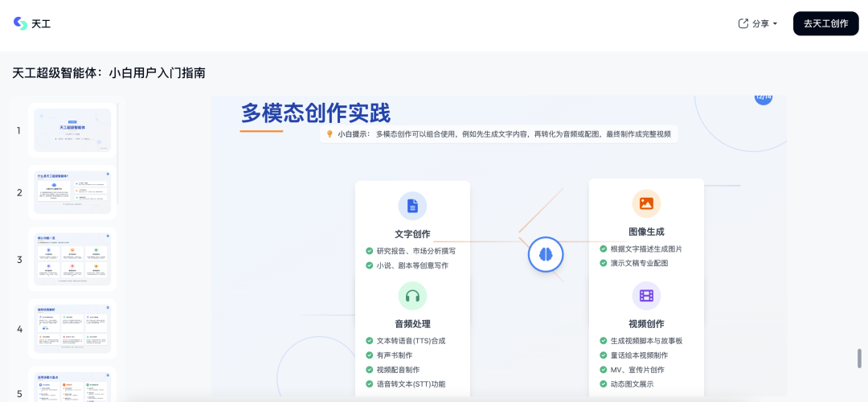Select slide 4 thumbnail
Viewport: 868px width, 402px height.
(72, 328)
